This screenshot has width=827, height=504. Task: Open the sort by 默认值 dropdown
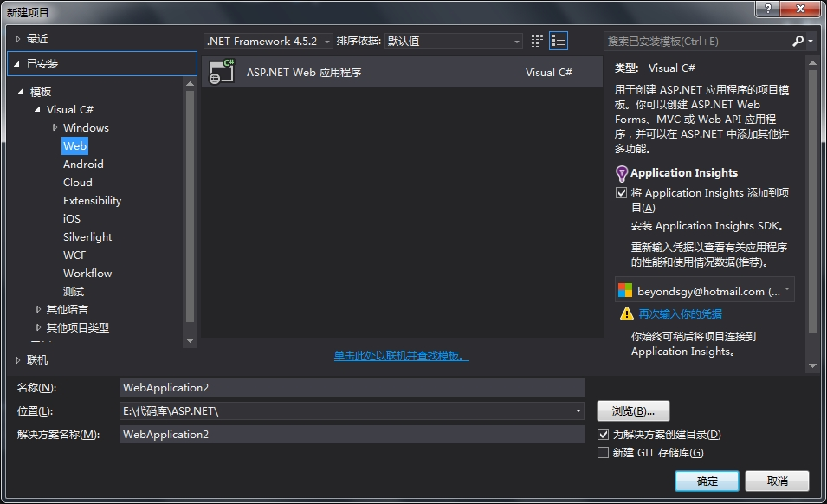[454, 41]
